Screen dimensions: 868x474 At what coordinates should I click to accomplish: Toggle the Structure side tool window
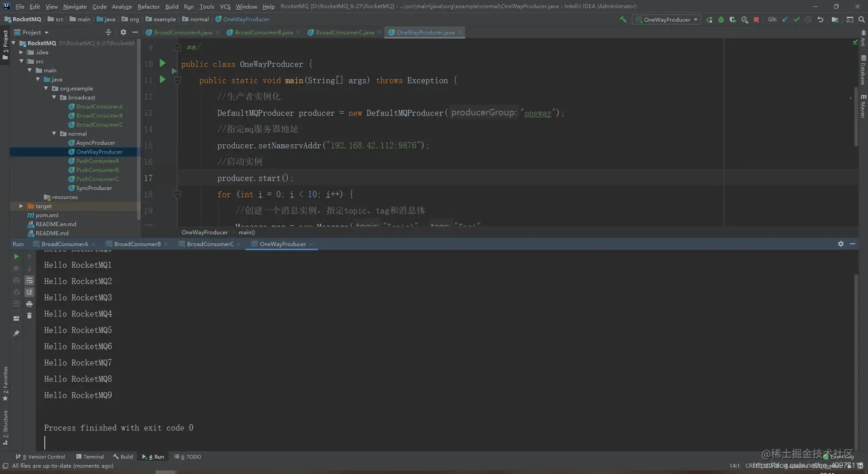pos(5,428)
